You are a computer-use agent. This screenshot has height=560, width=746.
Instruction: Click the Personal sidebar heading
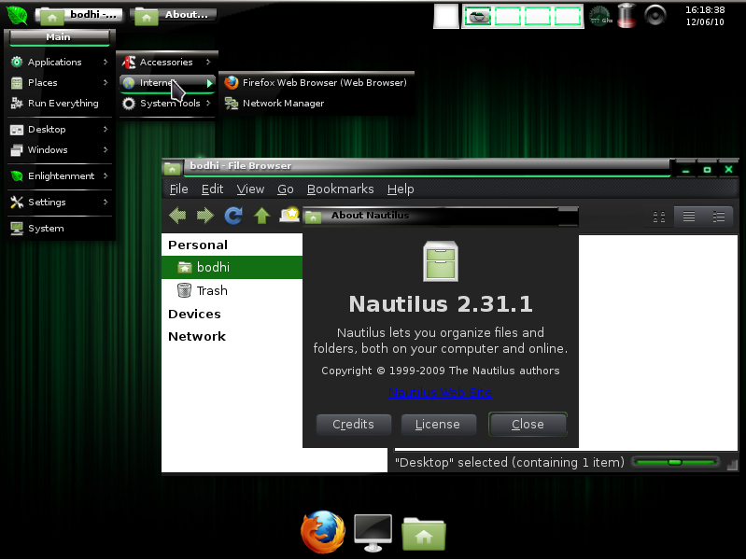tap(198, 245)
